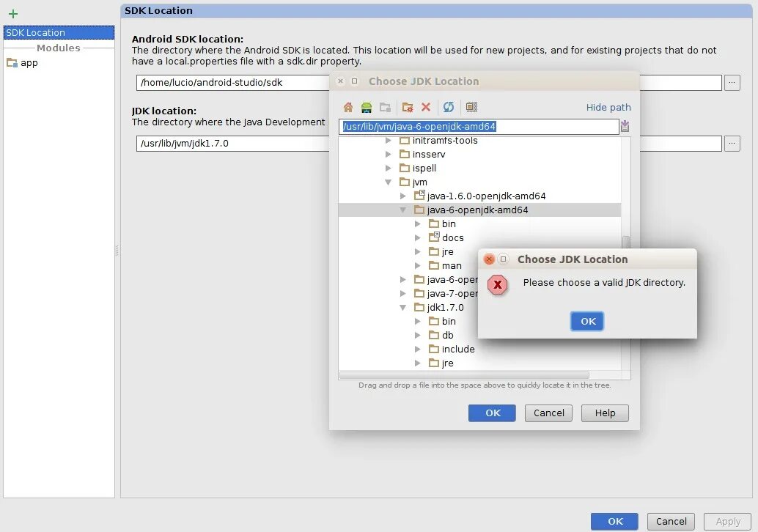The height and width of the screenshot is (532, 758).
Task: Refresh the file chooser tree
Action: [449, 107]
